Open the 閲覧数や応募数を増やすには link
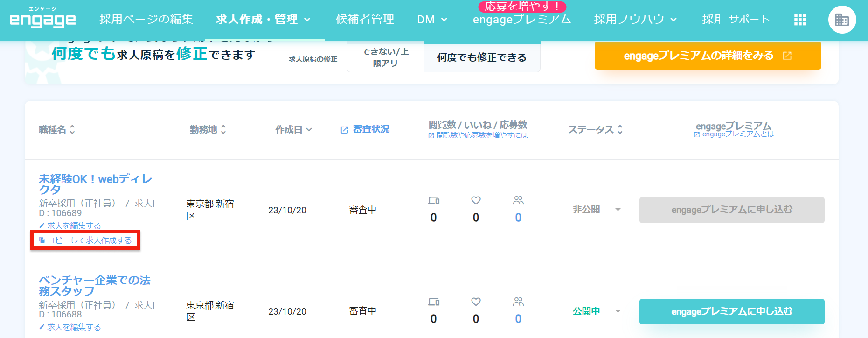The width and height of the screenshot is (868, 338). pos(478,135)
